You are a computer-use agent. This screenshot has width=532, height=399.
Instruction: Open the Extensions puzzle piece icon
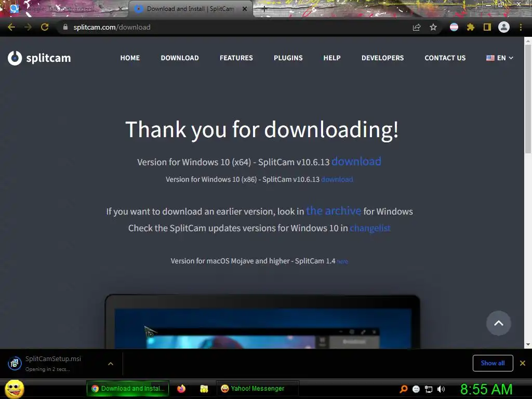[470, 27]
